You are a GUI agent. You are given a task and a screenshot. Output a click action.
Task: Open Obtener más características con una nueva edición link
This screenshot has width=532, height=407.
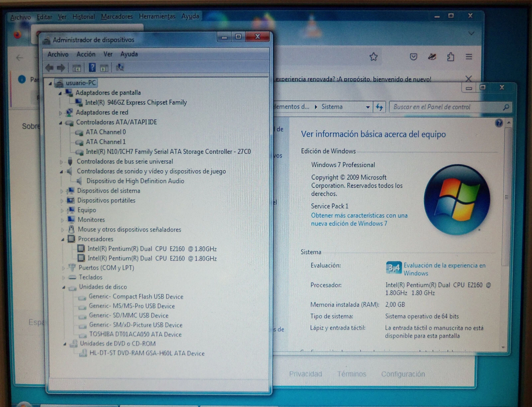pos(359,220)
